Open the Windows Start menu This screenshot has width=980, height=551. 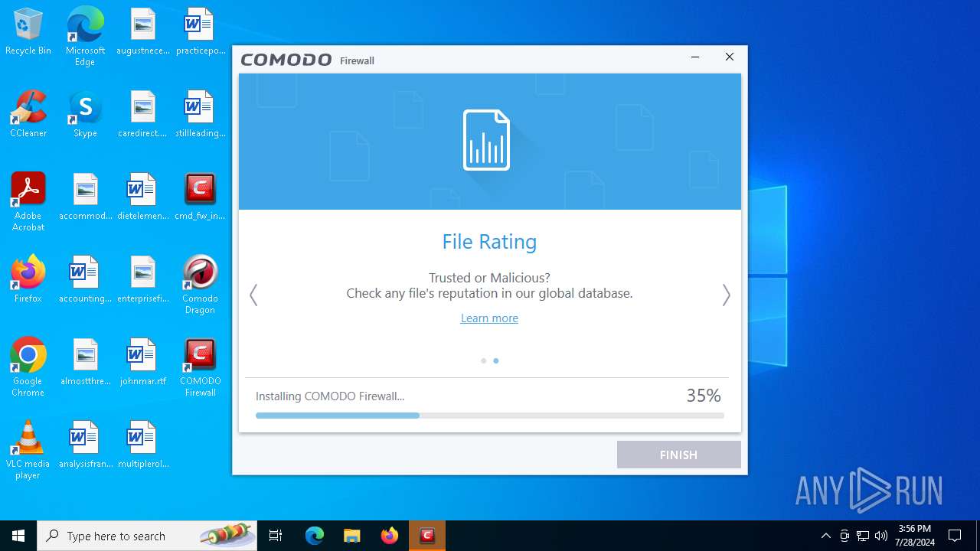click(18, 536)
